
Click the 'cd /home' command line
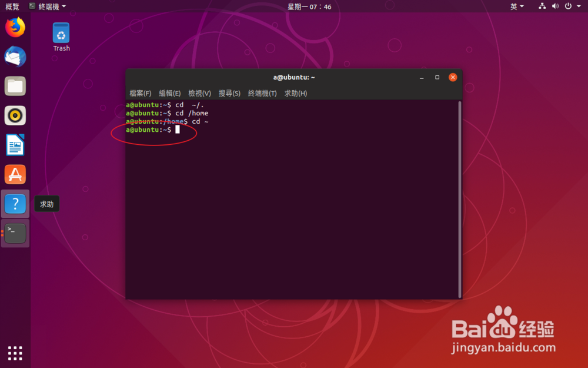click(167, 113)
